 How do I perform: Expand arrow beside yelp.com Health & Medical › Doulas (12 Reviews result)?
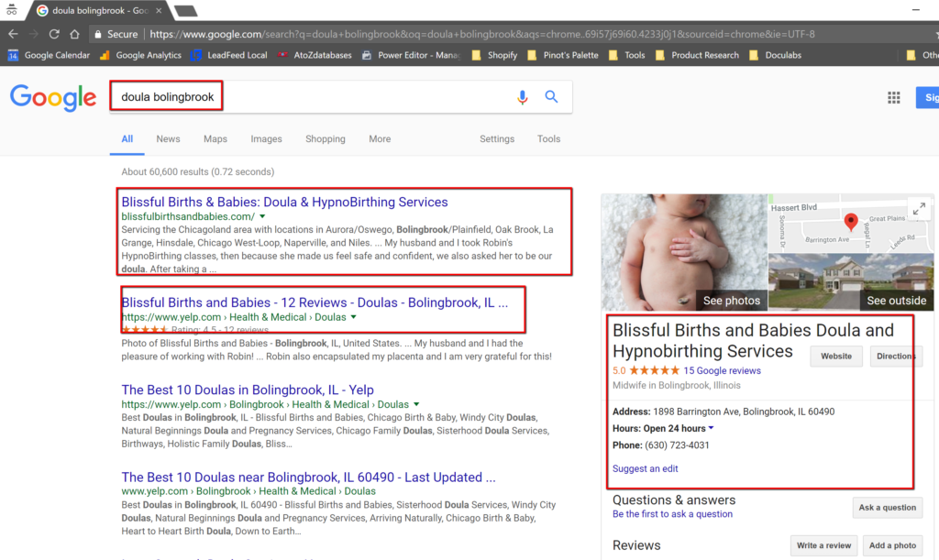353,317
